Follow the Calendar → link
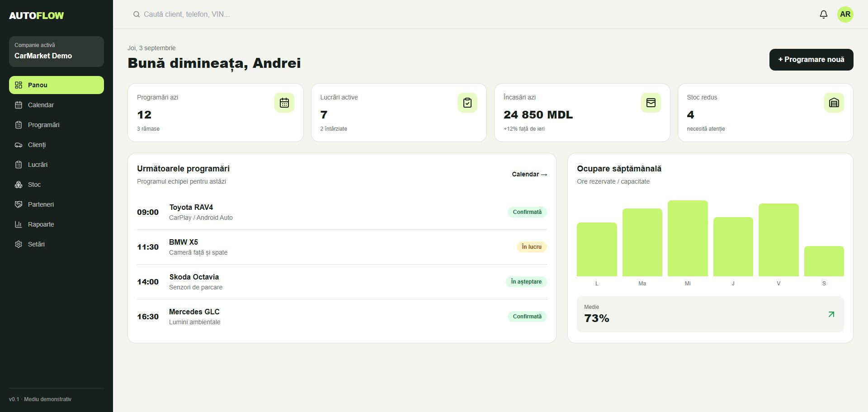 point(529,174)
